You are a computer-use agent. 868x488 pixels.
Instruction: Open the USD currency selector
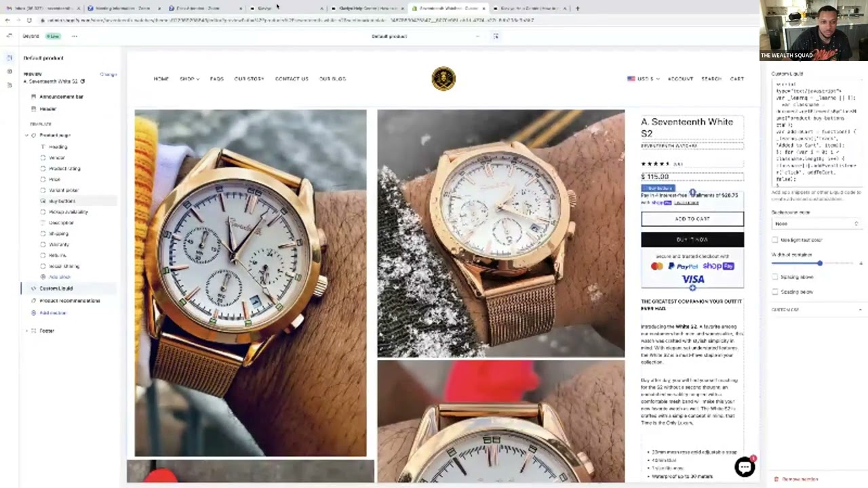coord(643,79)
